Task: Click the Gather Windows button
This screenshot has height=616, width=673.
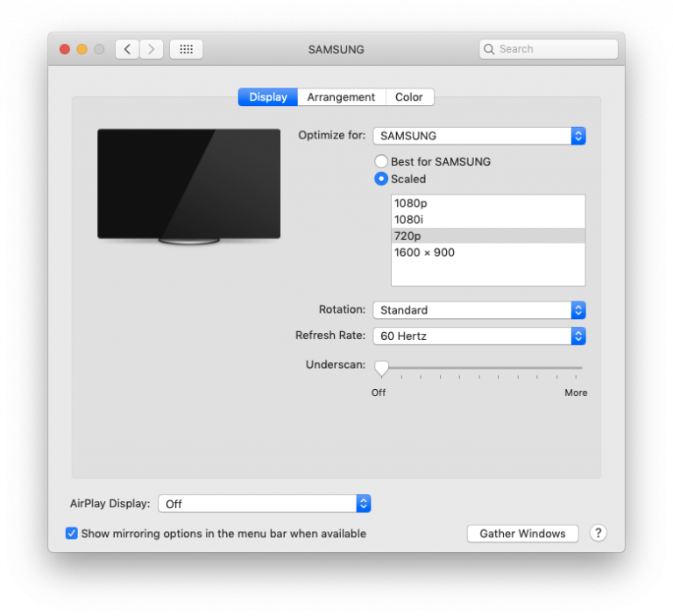Action: click(522, 534)
